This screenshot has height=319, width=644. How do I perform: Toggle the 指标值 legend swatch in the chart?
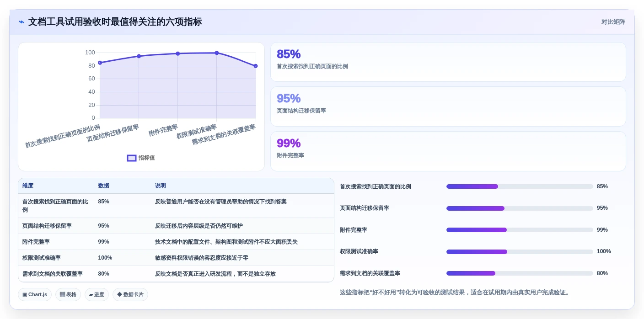tap(132, 158)
